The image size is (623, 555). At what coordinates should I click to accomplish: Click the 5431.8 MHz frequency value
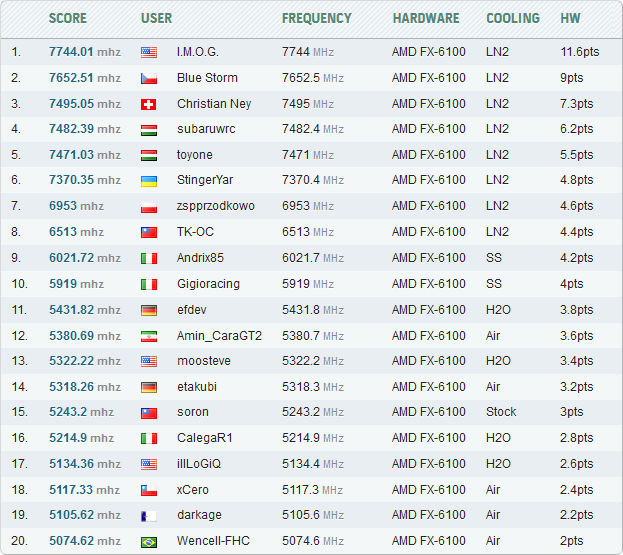click(x=313, y=310)
